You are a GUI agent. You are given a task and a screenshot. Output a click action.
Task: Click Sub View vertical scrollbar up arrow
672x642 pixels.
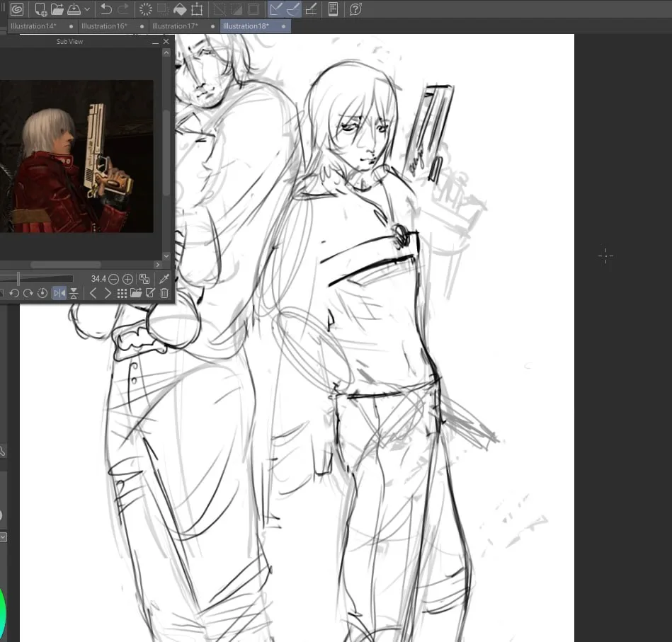[x=166, y=52]
